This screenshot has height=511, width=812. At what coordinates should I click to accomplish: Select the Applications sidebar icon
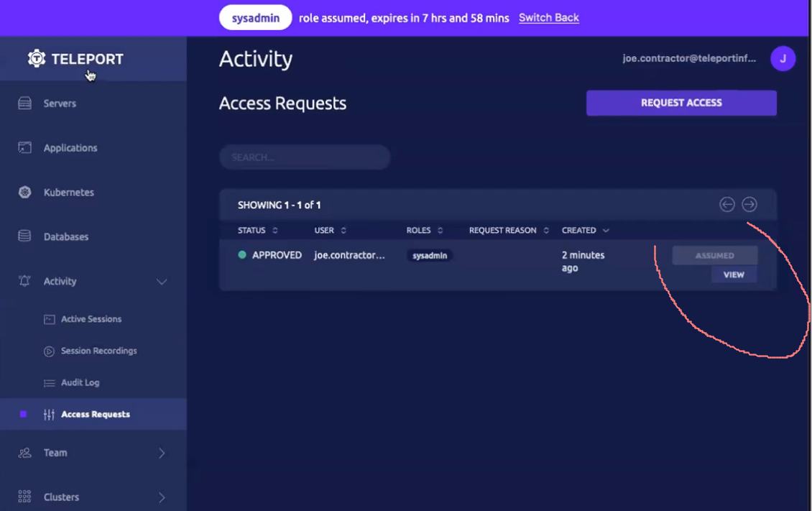tap(24, 147)
